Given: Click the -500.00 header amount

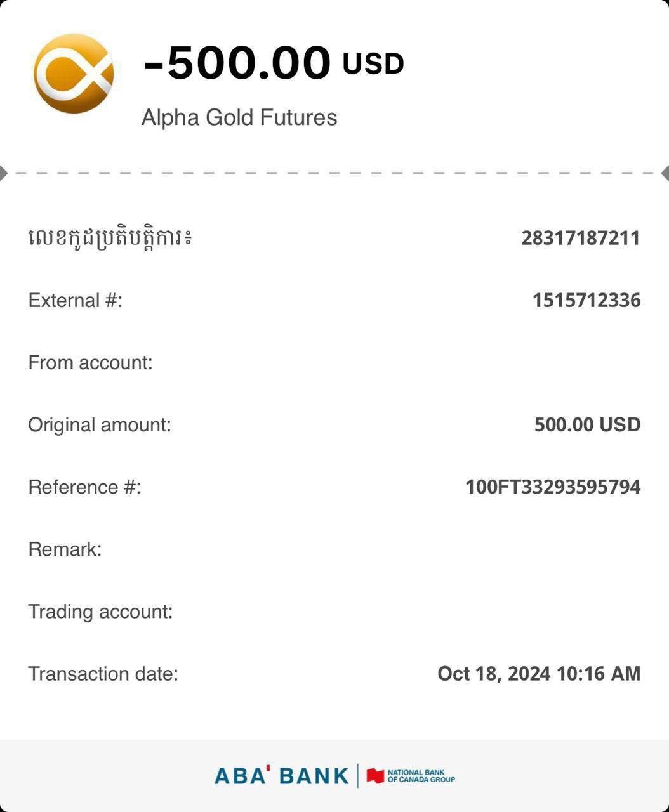Looking at the screenshot, I should (x=237, y=63).
